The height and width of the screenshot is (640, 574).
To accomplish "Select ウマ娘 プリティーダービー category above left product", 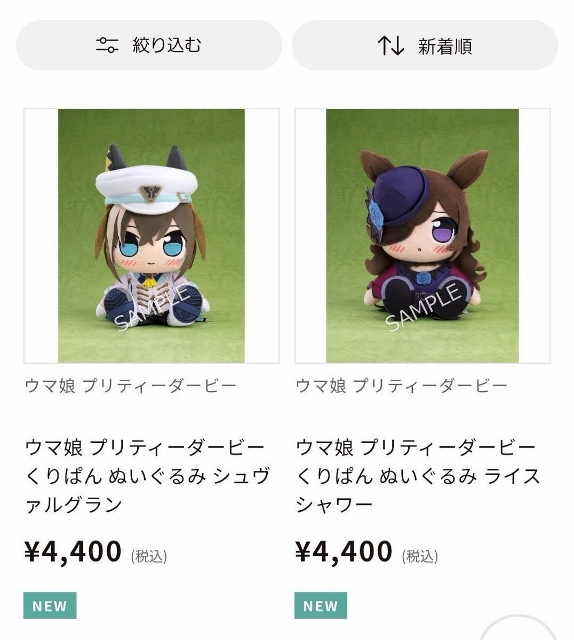I will [131, 386].
